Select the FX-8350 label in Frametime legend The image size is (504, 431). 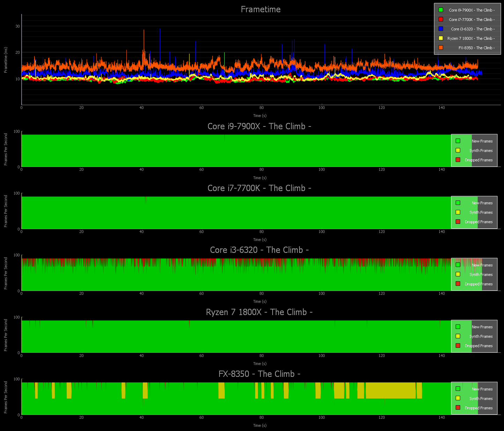coord(476,48)
